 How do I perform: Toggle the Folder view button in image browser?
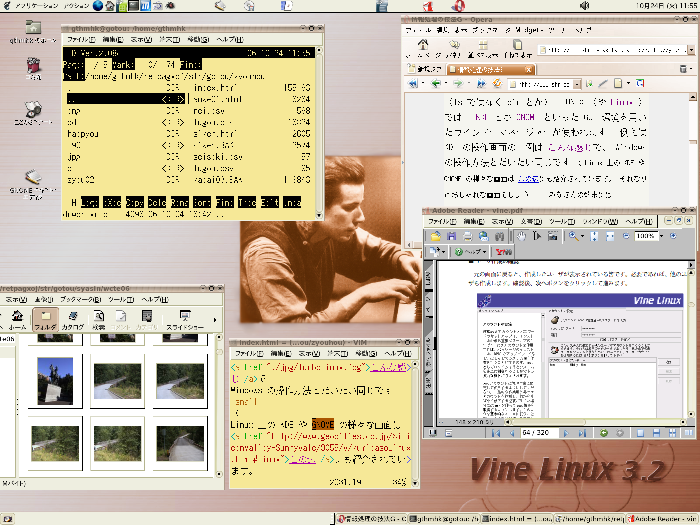45,320
